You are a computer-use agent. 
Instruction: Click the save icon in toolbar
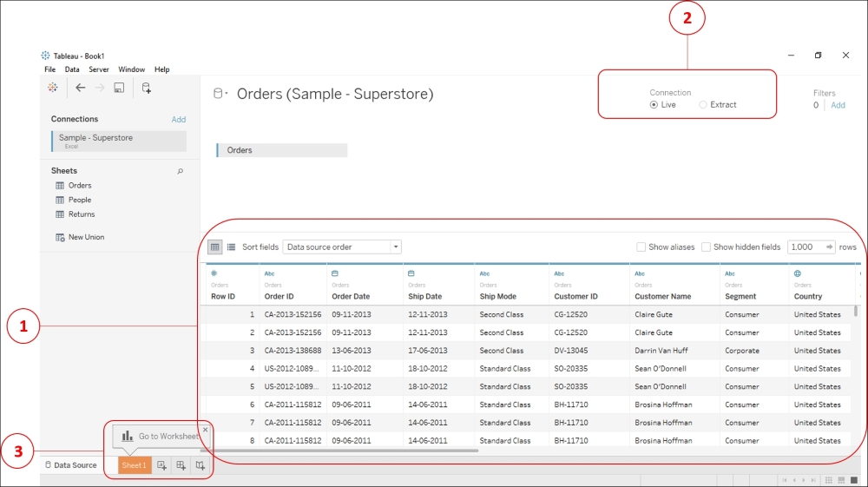119,88
